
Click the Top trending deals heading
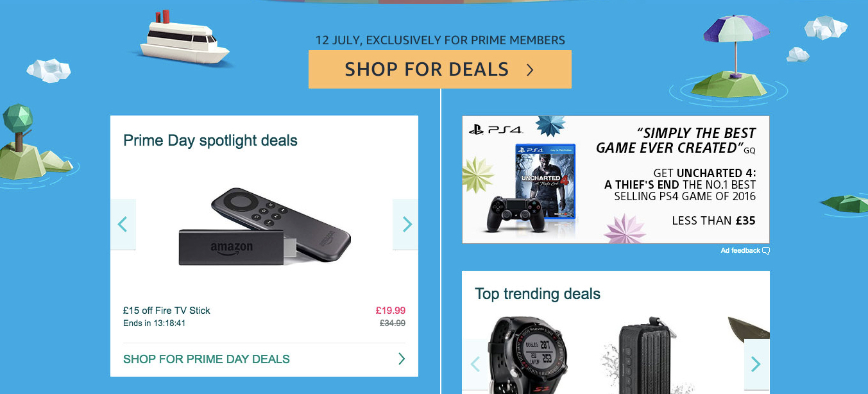pos(538,294)
